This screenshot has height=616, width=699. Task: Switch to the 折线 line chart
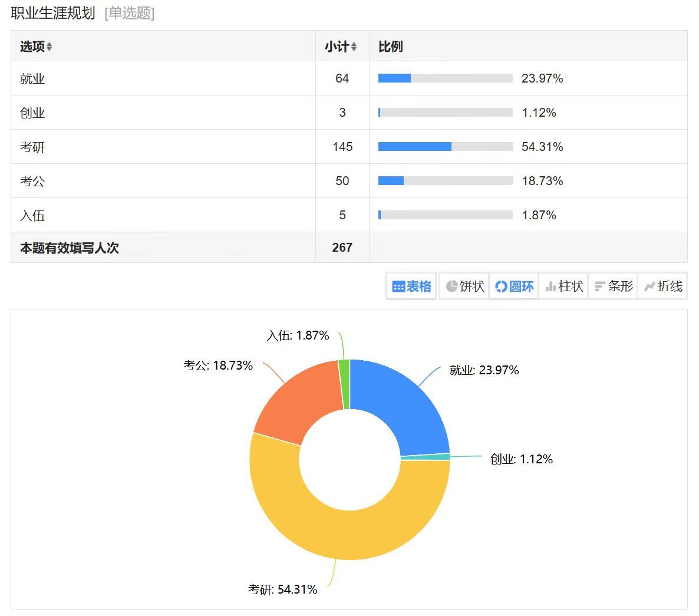coord(662,286)
